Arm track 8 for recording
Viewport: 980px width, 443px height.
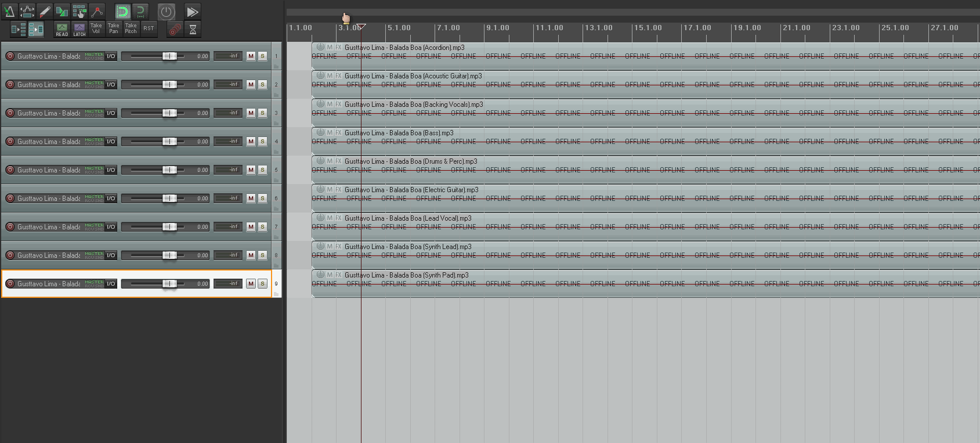pos(10,255)
